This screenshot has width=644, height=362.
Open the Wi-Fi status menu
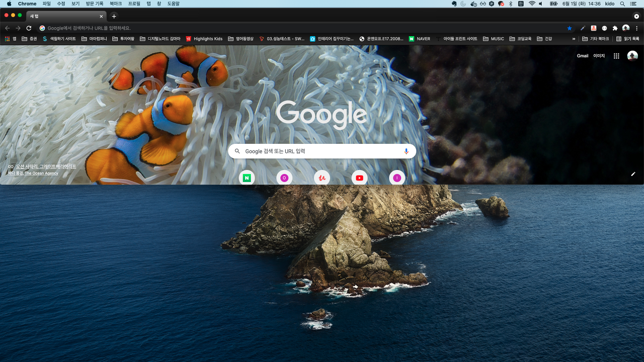click(532, 4)
